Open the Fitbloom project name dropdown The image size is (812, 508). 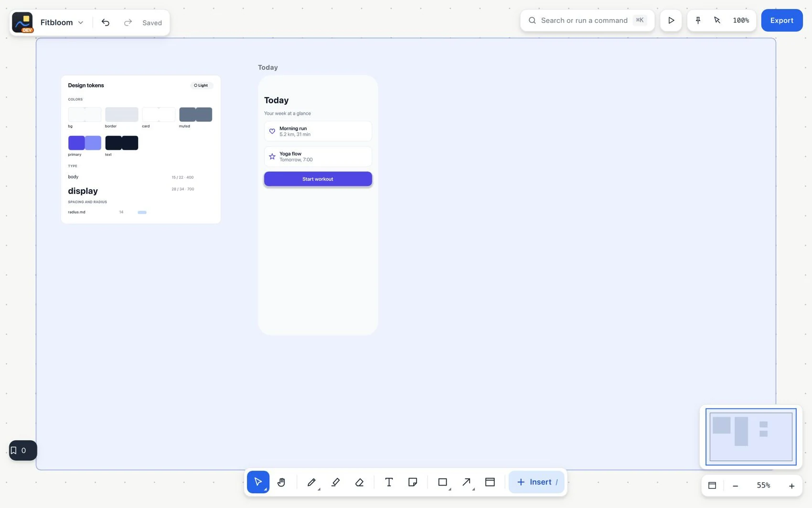tap(62, 22)
